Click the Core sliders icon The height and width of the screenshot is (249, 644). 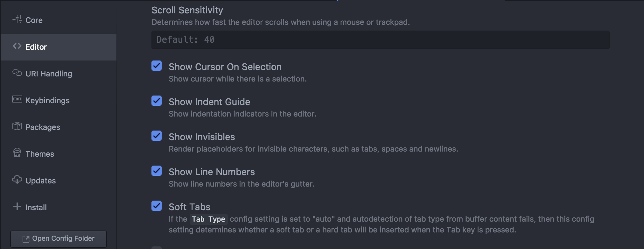click(17, 19)
